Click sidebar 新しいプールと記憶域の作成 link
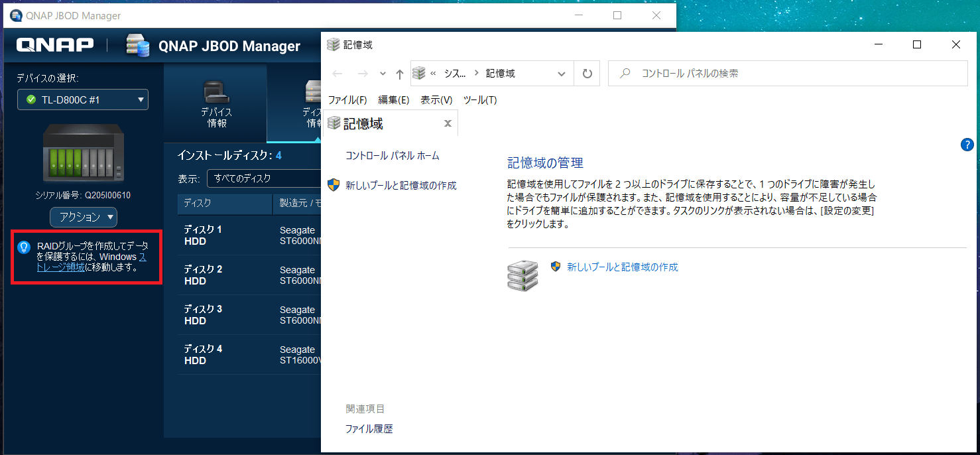The height and width of the screenshot is (455, 980). tap(401, 186)
